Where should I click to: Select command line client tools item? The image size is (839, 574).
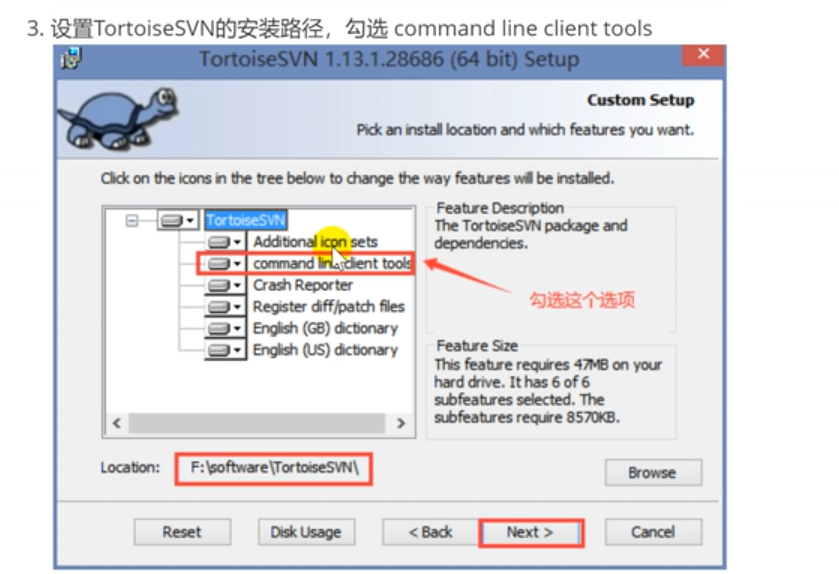pyautogui.click(x=332, y=264)
